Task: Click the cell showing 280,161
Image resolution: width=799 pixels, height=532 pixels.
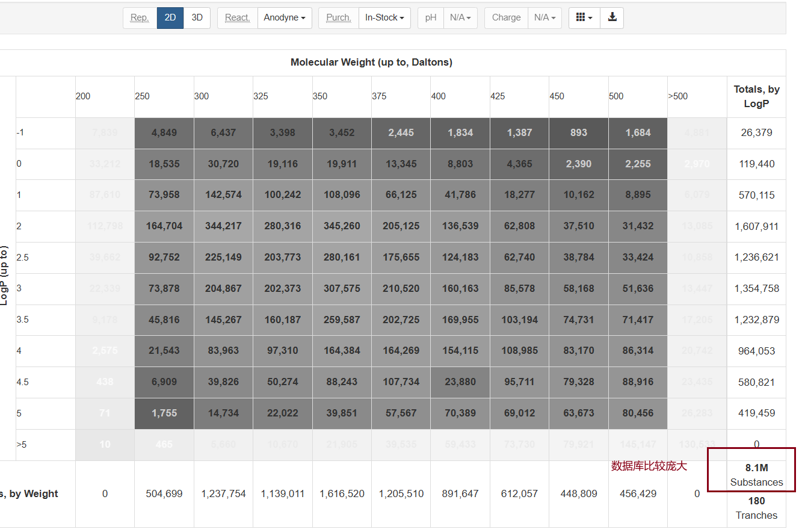Action: pyautogui.click(x=342, y=258)
